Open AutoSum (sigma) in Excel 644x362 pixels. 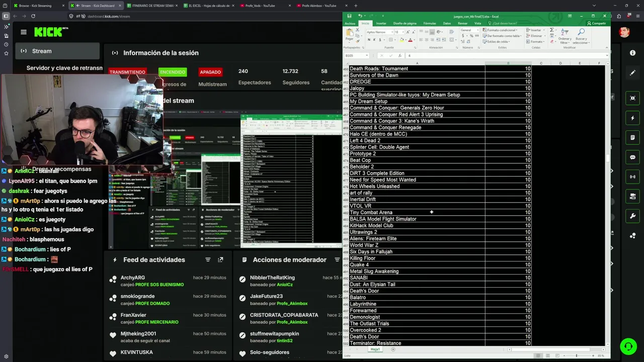point(552,30)
